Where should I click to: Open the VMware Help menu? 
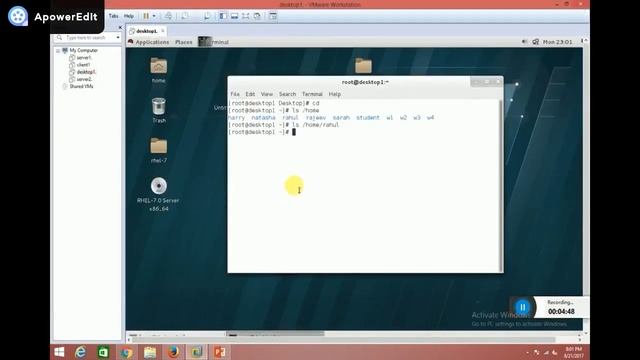coord(129,16)
